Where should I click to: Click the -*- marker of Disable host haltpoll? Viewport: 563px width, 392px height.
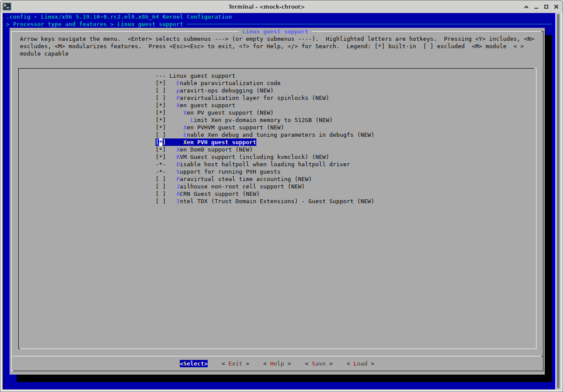coord(161,164)
